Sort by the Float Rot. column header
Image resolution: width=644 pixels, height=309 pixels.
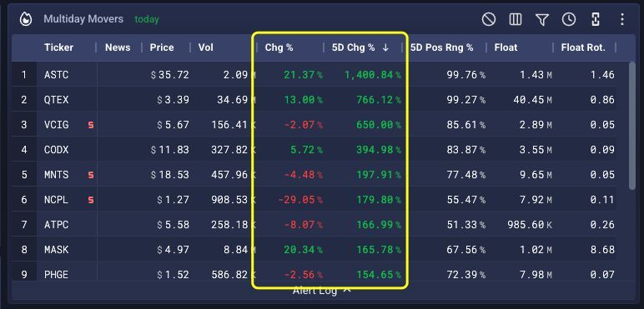[x=583, y=47]
